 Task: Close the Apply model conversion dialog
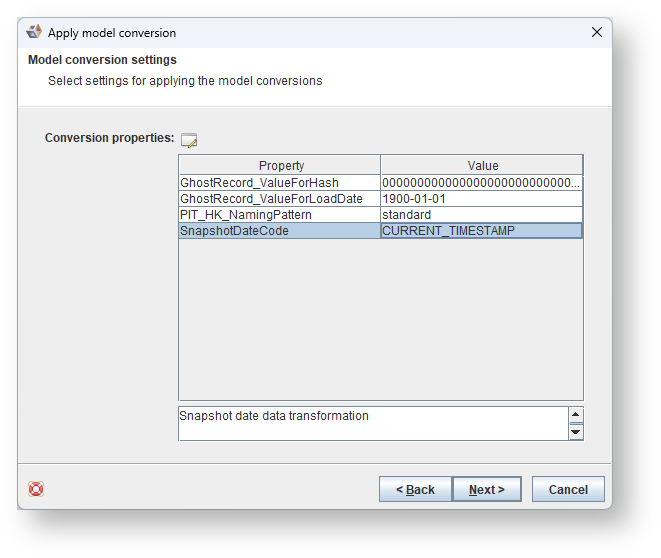(597, 32)
